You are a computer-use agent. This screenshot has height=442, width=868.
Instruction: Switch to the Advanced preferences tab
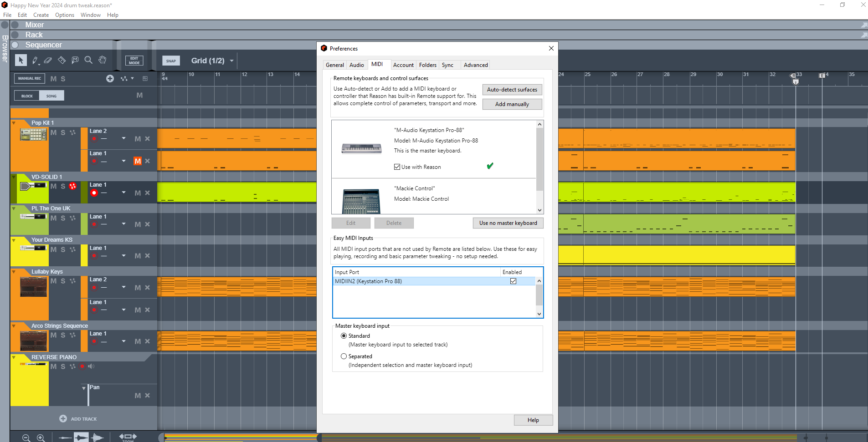pos(476,65)
